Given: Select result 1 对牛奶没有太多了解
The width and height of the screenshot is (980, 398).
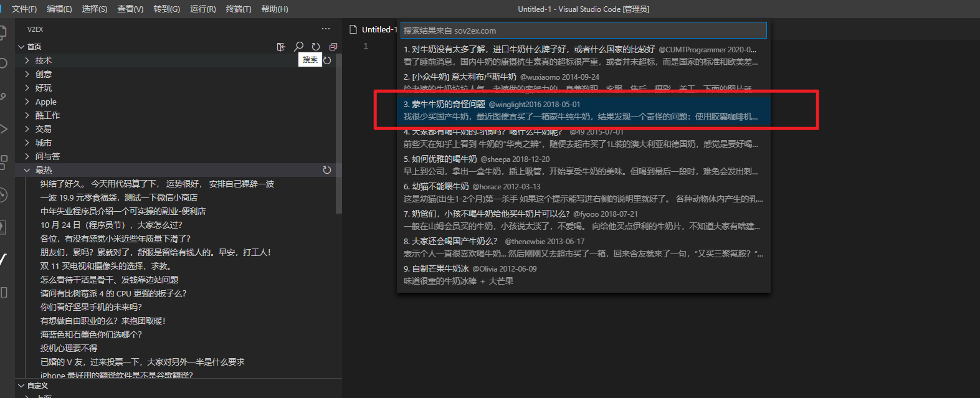Looking at the screenshot, I should (x=584, y=55).
